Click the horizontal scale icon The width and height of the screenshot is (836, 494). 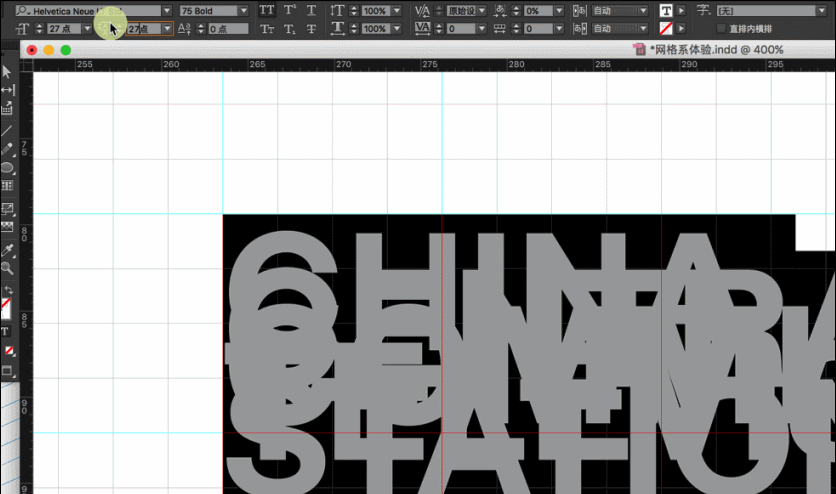click(x=337, y=29)
